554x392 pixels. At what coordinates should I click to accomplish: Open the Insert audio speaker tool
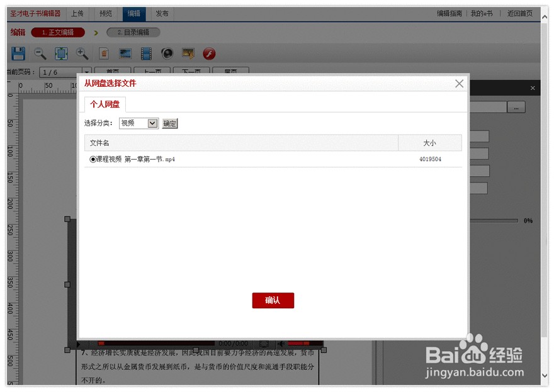[166, 53]
